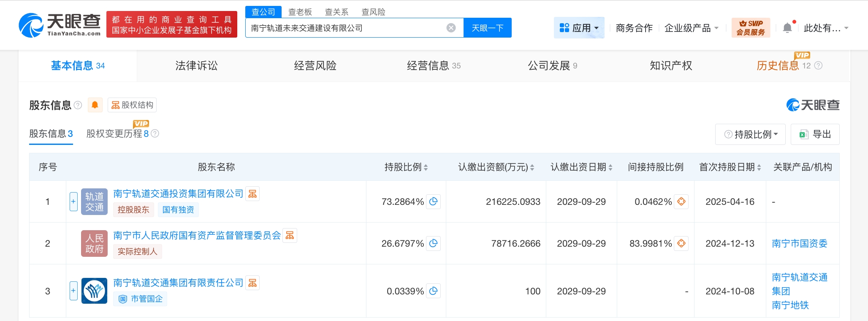Switch to 法律诉讼 tab
The height and width of the screenshot is (321, 868).
(196, 65)
